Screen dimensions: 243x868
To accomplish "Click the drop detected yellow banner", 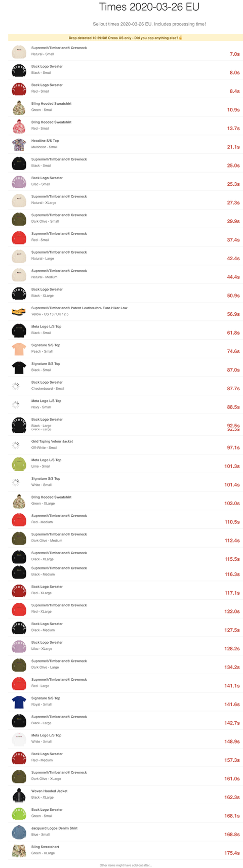I will click(x=126, y=38).
